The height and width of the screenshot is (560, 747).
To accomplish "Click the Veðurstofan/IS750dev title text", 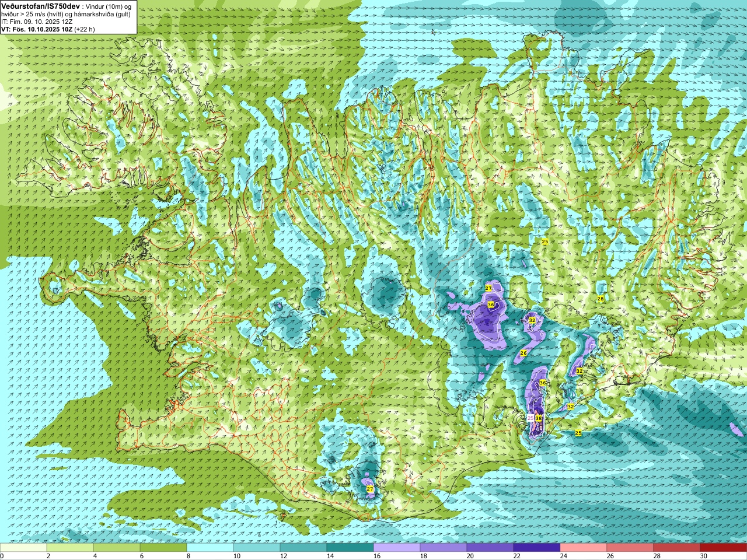I will point(41,5).
